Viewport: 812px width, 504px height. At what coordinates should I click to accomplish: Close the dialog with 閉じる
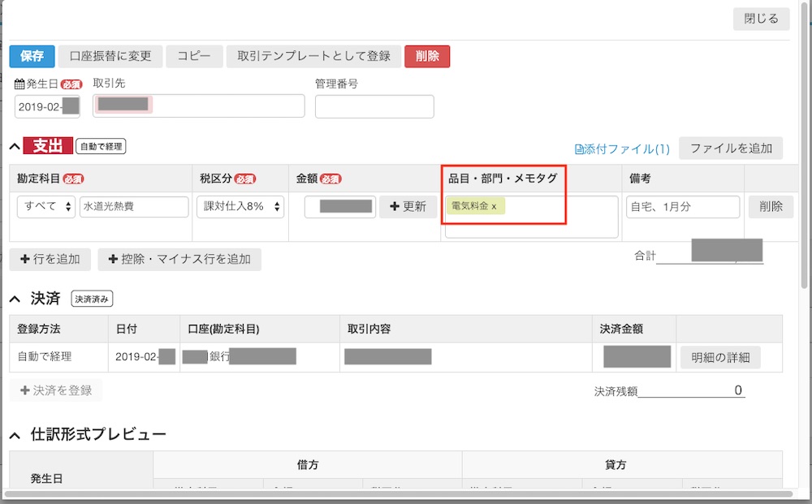pos(761,19)
